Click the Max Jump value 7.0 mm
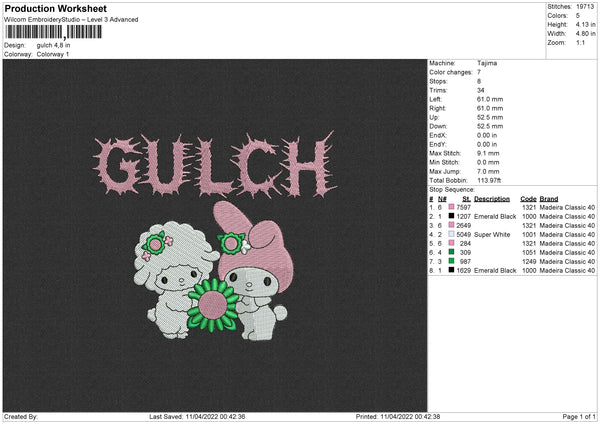The image size is (600, 424). point(488,171)
